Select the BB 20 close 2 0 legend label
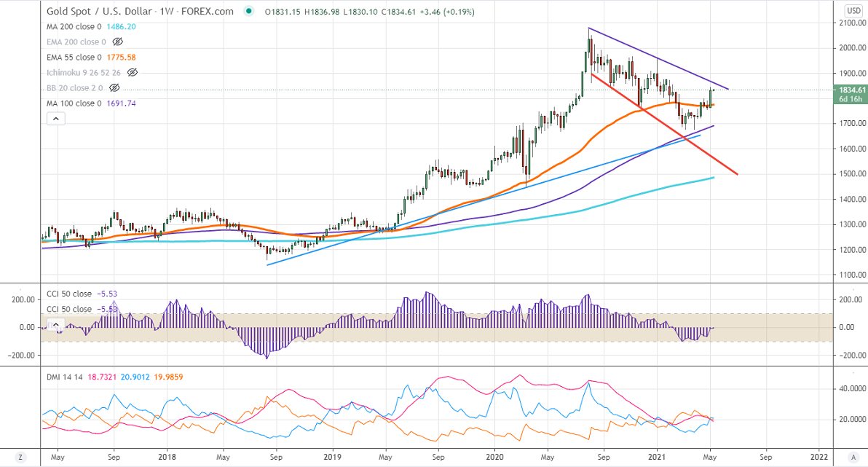 tap(75, 87)
